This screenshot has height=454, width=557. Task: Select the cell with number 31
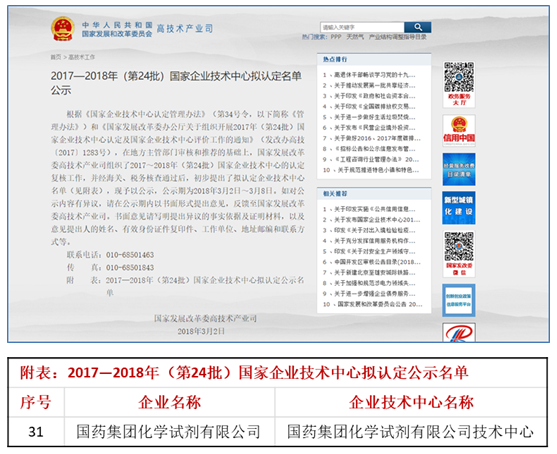(36, 432)
